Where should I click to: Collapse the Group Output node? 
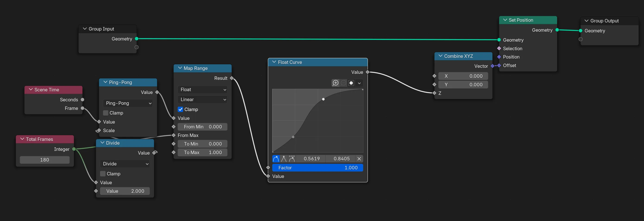[586, 21]
